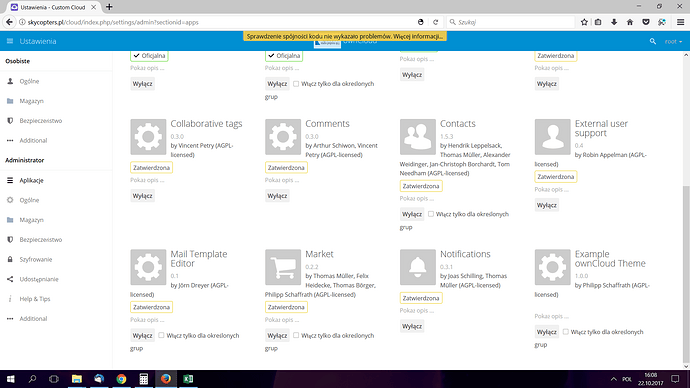
Task: Show description for Notifications app
Action: click(x=417, y=311)
